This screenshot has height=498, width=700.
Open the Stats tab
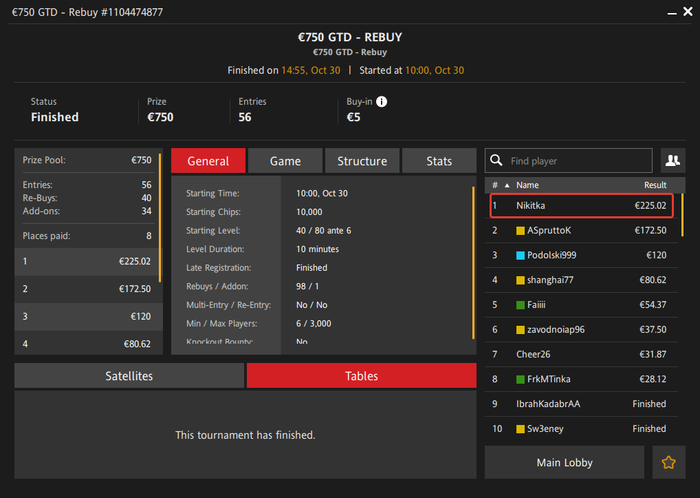point(439,161)
